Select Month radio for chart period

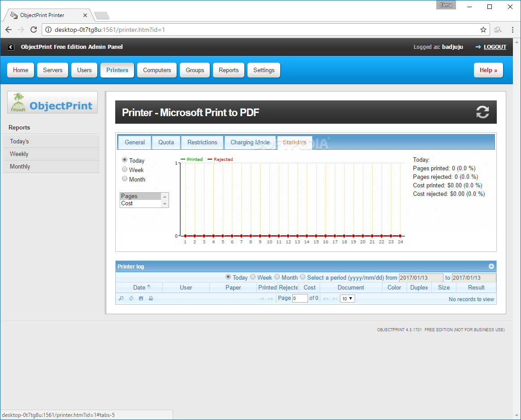pyautogui.click(x=125, y=178)
